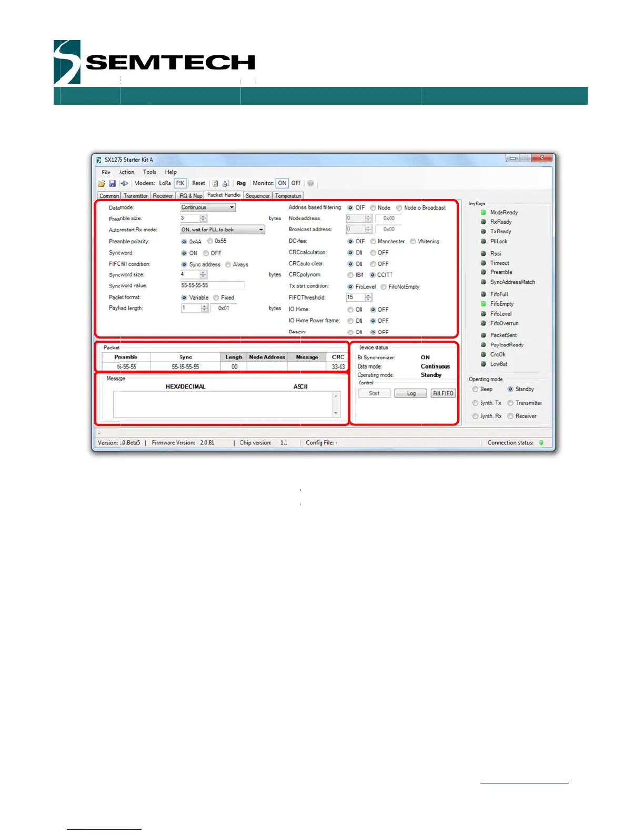
Task: Click the Node address spinner arrows
Action: [368, 218]
